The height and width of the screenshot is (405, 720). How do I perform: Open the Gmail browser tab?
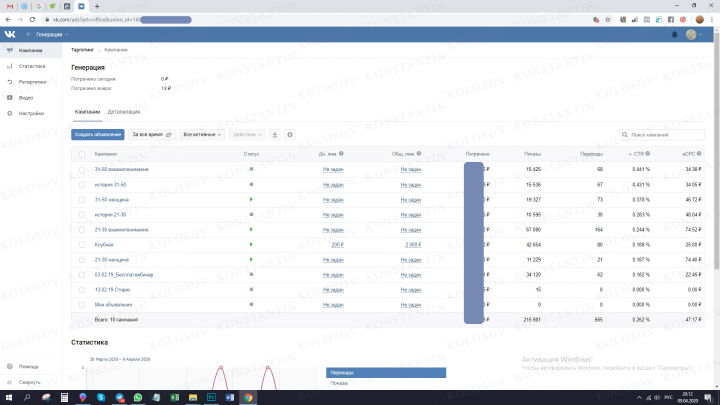coord(10,6)
